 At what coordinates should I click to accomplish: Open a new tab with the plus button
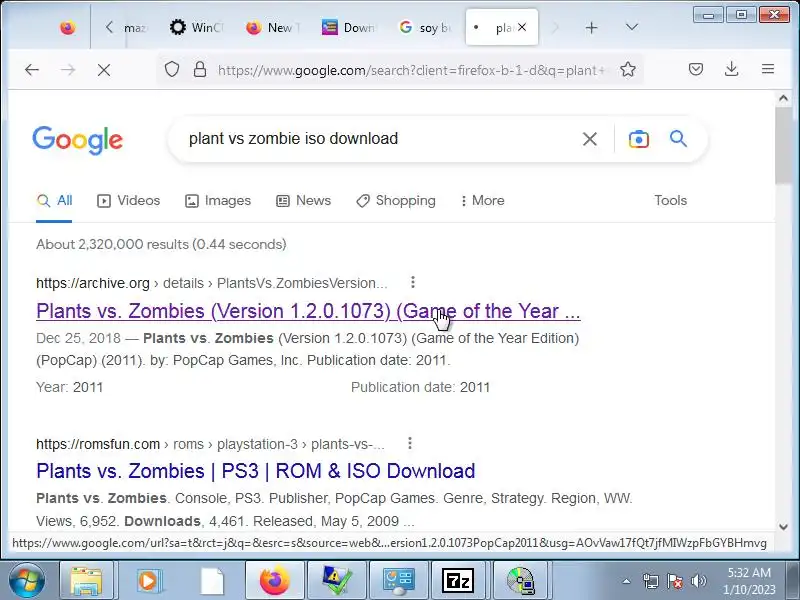(591, 28)
